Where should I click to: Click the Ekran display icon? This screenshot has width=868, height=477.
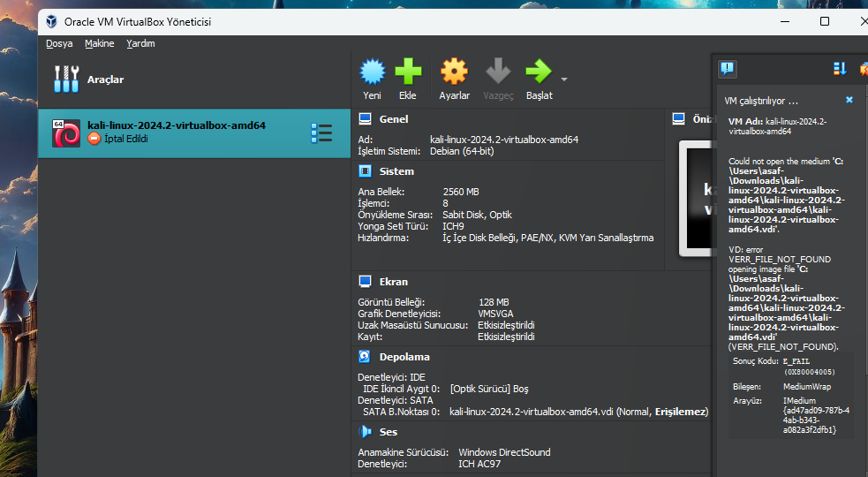point(366,282)
